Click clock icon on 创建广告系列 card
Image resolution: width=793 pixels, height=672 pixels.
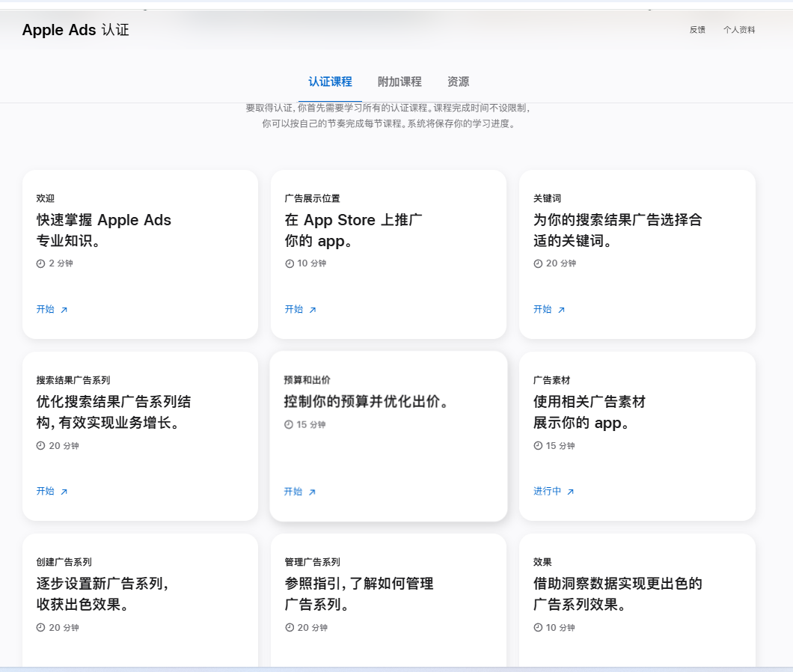(x=40, y=627)
